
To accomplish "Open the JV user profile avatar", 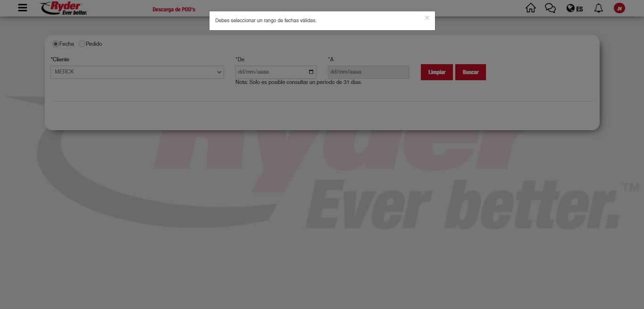I will tap(619, 8).
